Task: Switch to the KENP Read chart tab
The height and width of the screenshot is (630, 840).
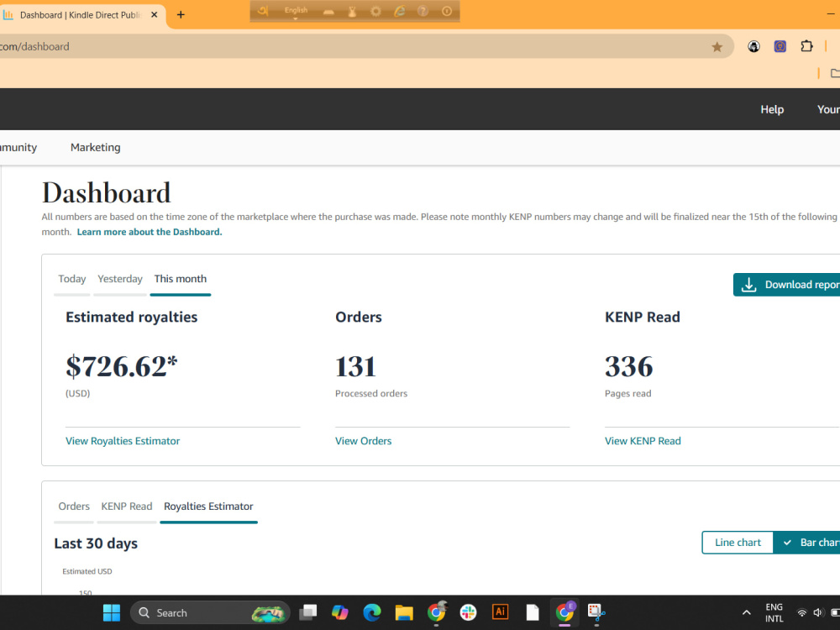Action: click(x=127, y=507)
